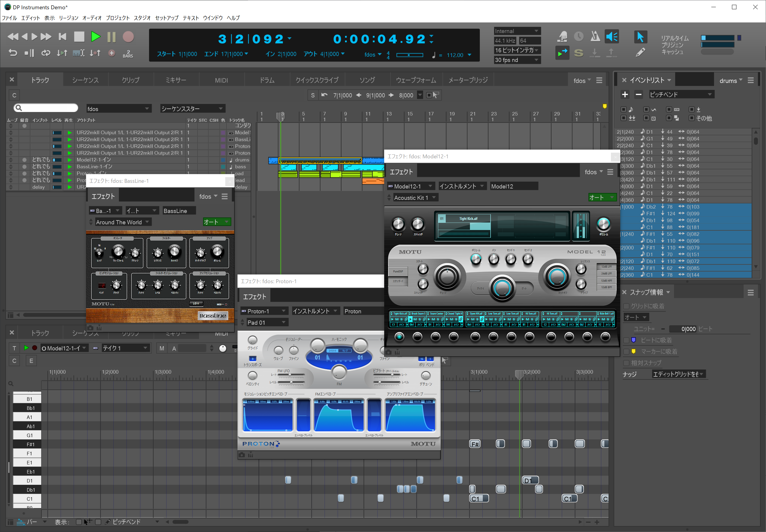Click the PureDSP button on Model 12
766x532 pixels.
[x=398, y=271]
